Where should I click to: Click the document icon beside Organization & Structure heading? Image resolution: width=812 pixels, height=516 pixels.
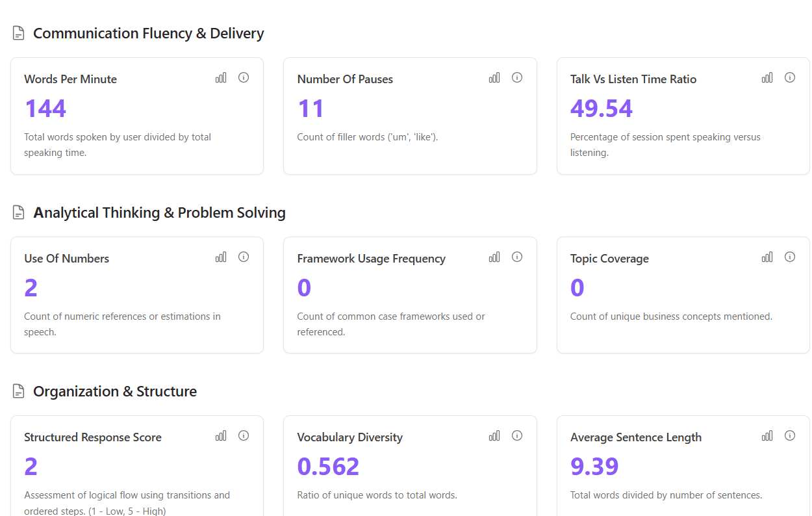click(18, 390)
